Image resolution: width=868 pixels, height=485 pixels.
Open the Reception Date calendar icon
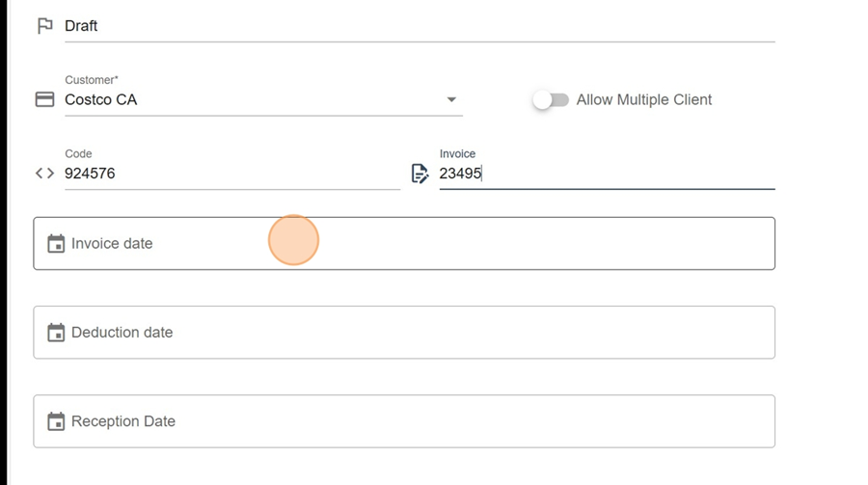coord(56,421)
